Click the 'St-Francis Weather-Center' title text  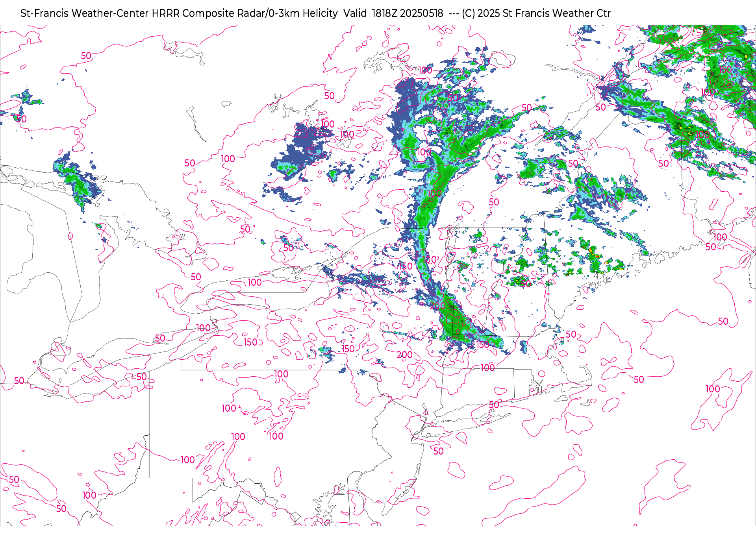pos(85,13)
